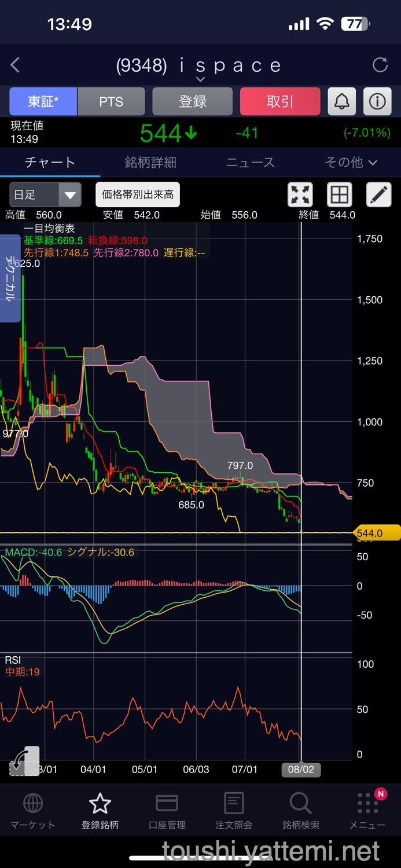Open the 日足 timeframe dropdown

click(45, 195)
